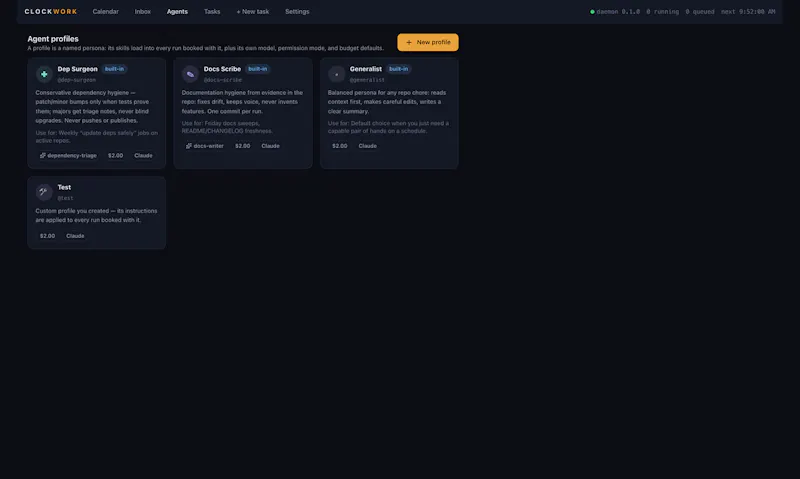Viewport: 800px width, 479px height.
Task: Click the skill icon beside dependency-triage
Action: click(x=43, y=156)
